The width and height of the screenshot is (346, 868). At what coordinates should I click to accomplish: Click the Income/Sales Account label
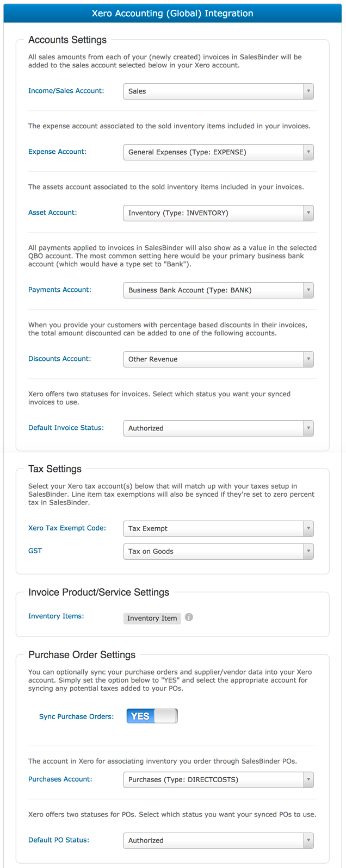66,91
